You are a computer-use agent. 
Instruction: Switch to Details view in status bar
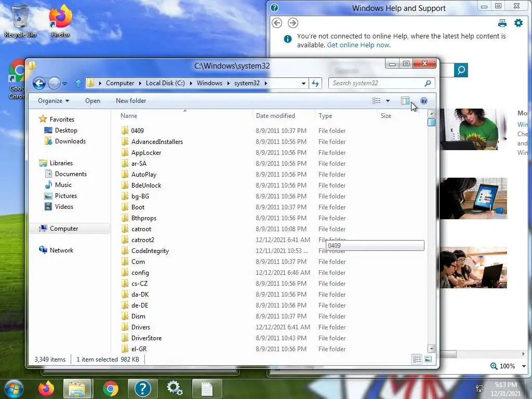coord(417,360)
